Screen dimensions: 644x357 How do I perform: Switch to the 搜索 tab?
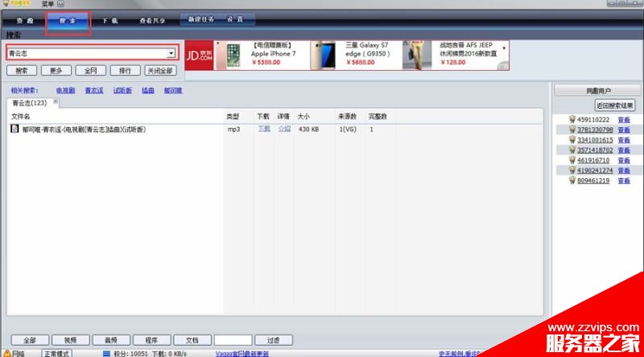(68, 21)
